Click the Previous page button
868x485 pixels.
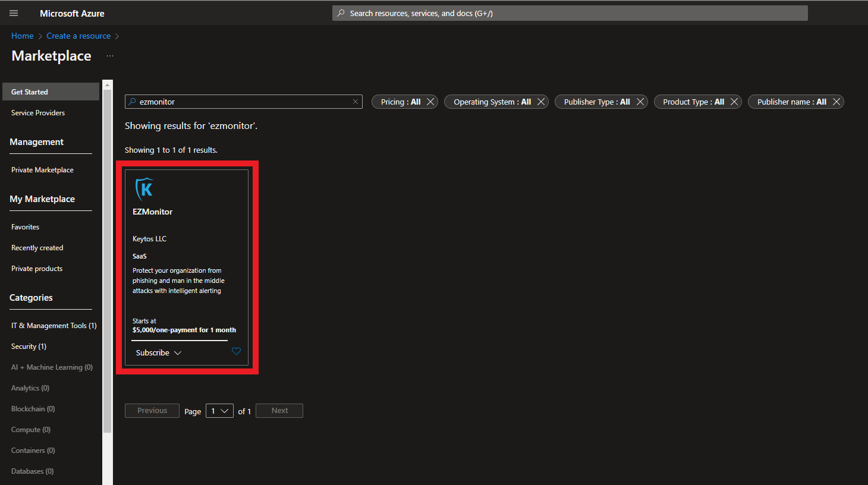152,411
